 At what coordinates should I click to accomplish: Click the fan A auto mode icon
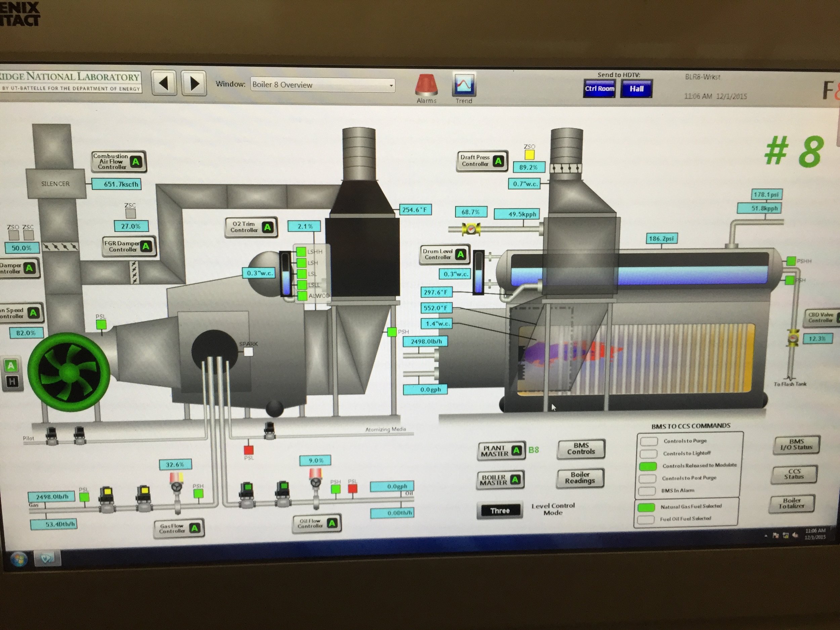pos(11,366)
